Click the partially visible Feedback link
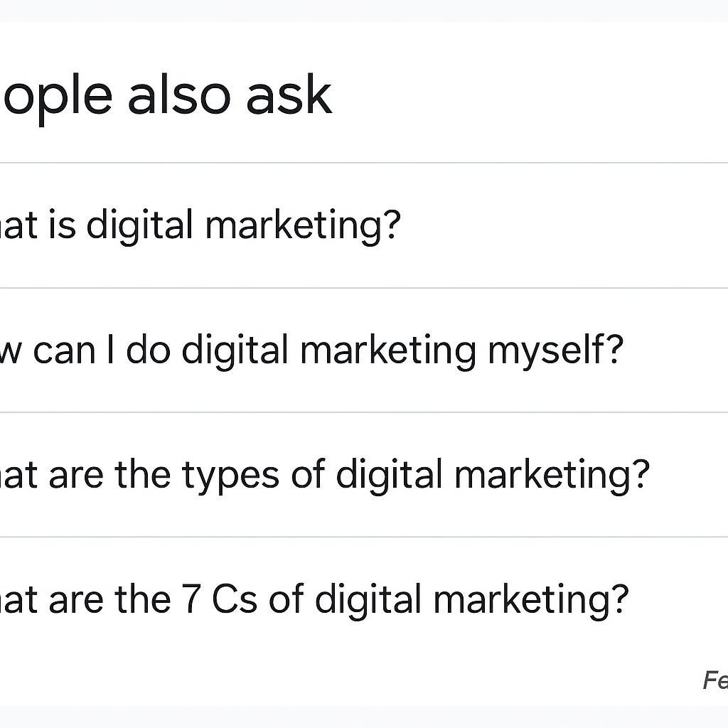Viewport: 728px width, 728px height. click(714, 680)
